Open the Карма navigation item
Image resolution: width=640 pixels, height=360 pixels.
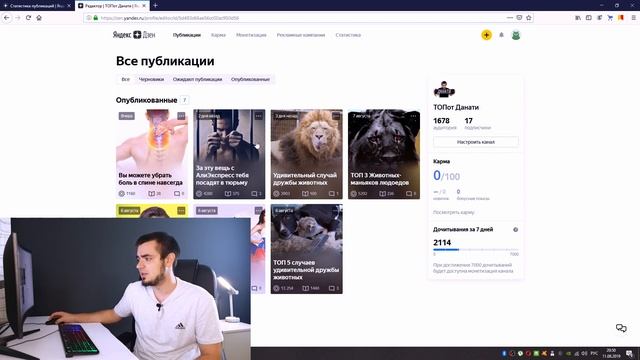coord(218,35)
